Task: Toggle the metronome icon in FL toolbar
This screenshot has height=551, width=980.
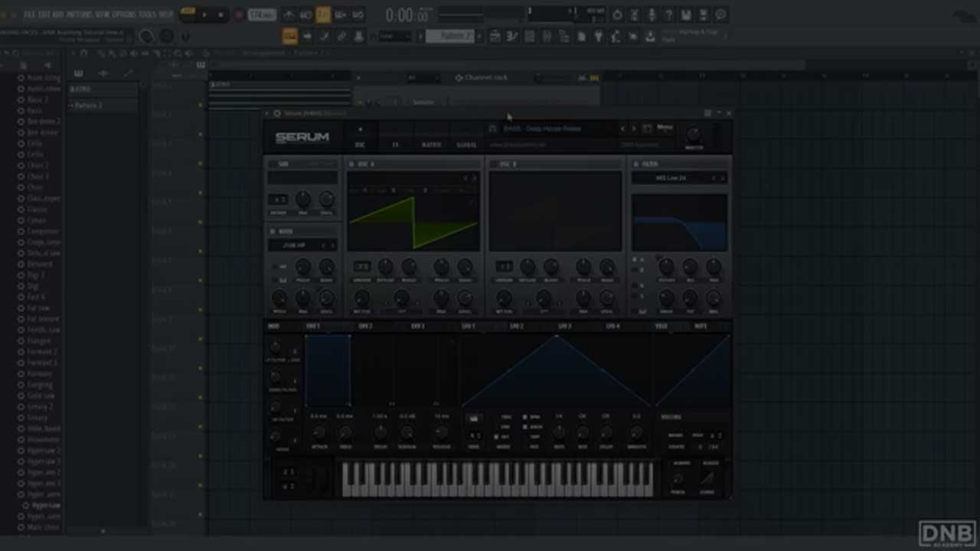Action: [x=289, y=15]
